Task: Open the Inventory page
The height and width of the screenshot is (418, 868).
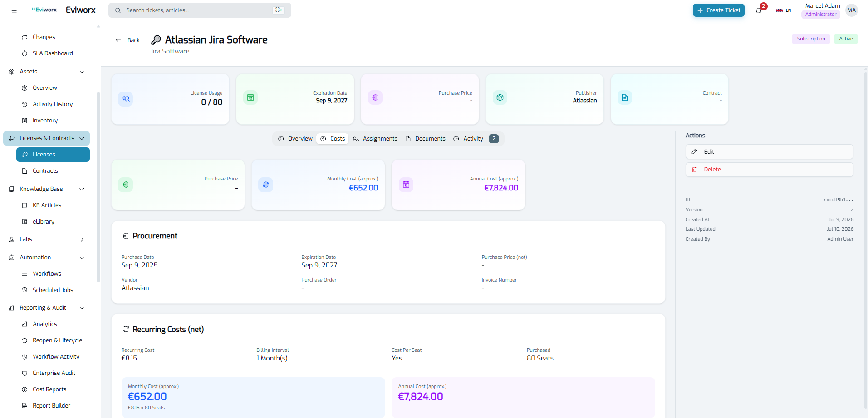Action: (x=53, y=121)
